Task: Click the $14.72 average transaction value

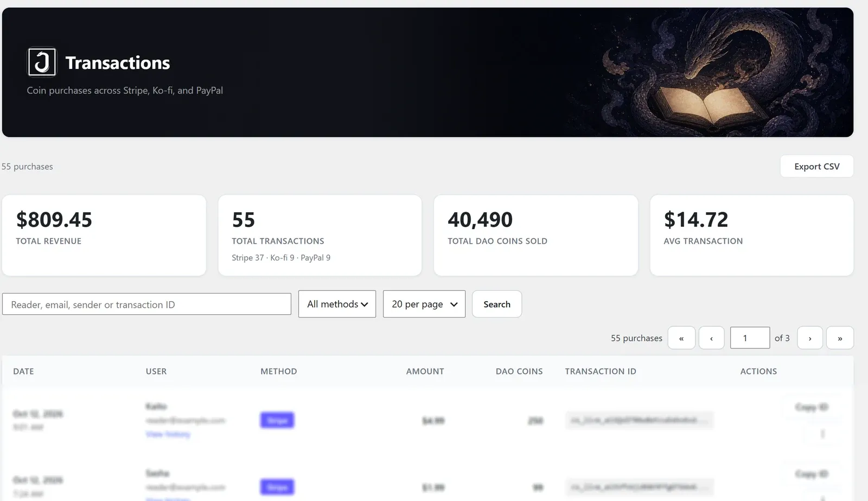Action: (x=696, y=220)
